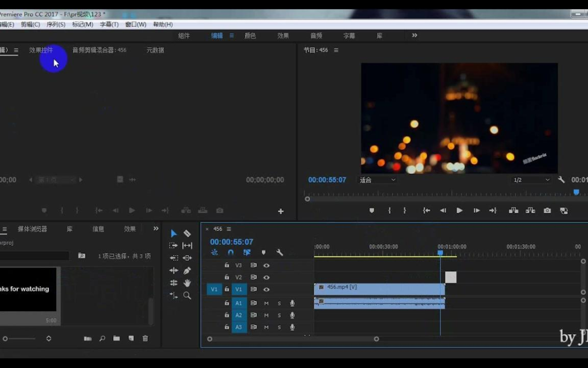Click the Export Frame camera icon in Program monitor
Screen dimensions: 588x368
[547, 210]
